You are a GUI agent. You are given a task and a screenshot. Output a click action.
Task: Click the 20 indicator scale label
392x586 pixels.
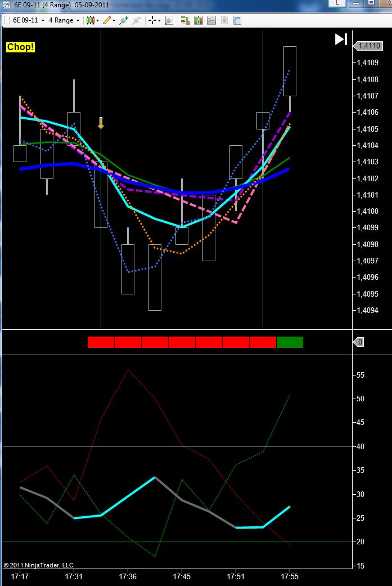(x=361, y=542)
